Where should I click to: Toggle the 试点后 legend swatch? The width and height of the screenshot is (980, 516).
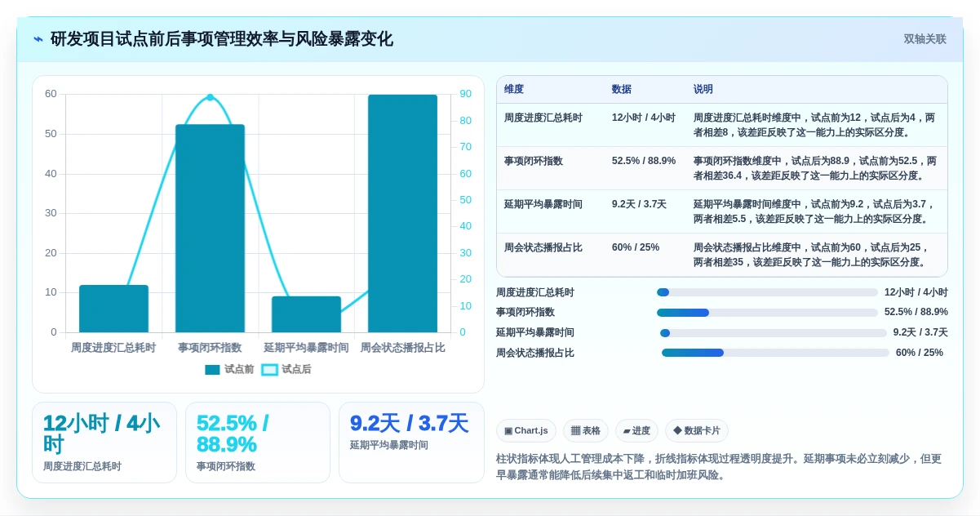(x=269, y=370)
